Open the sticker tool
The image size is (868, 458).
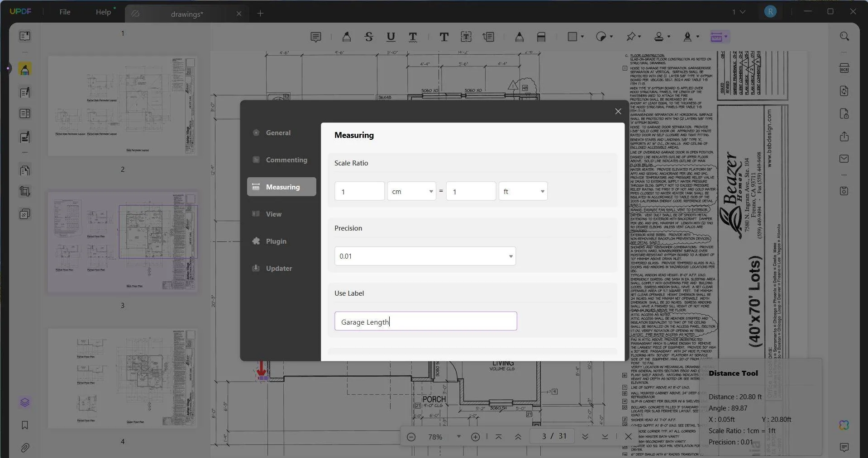point(601,37)
